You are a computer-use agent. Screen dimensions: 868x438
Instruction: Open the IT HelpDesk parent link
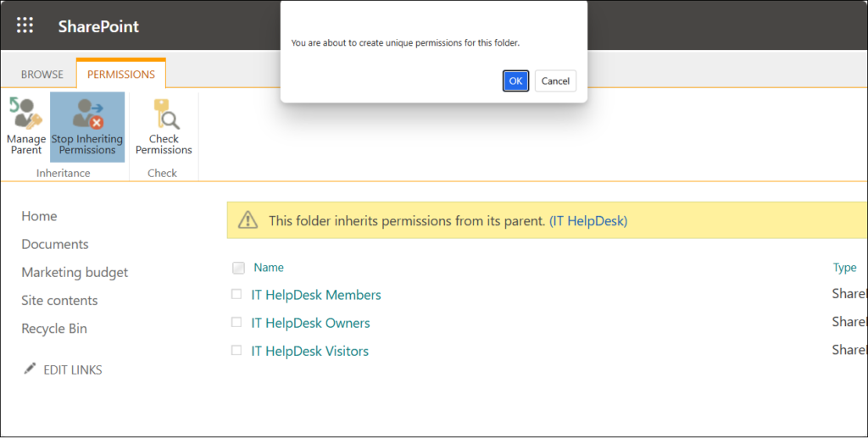point(588,221)
